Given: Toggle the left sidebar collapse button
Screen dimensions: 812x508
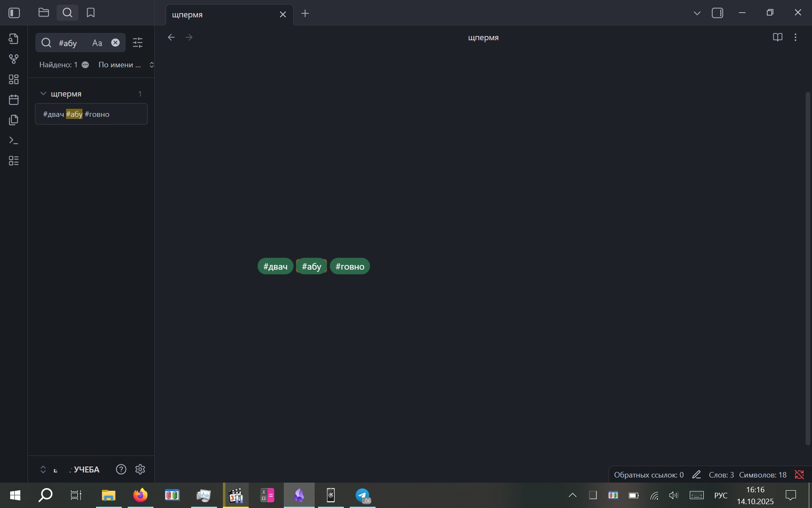Looking at the screenshot, I should [x=14, y=13].
